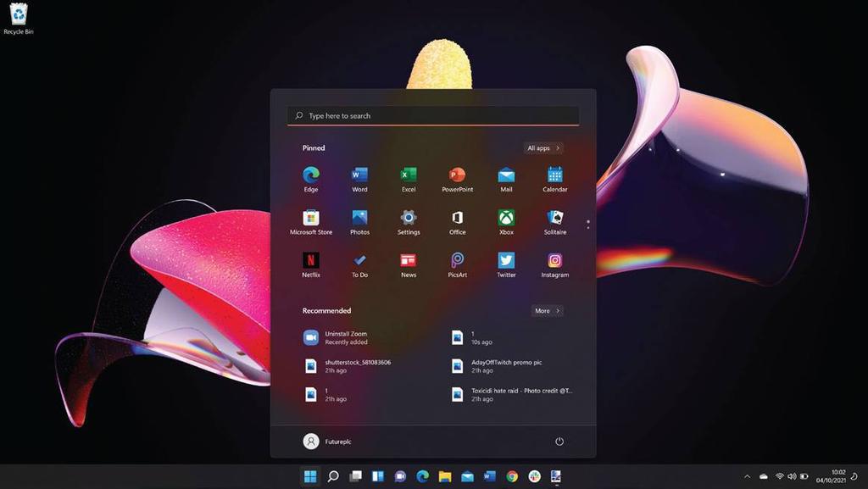Open Edge from the taskbar

point(423,476)
